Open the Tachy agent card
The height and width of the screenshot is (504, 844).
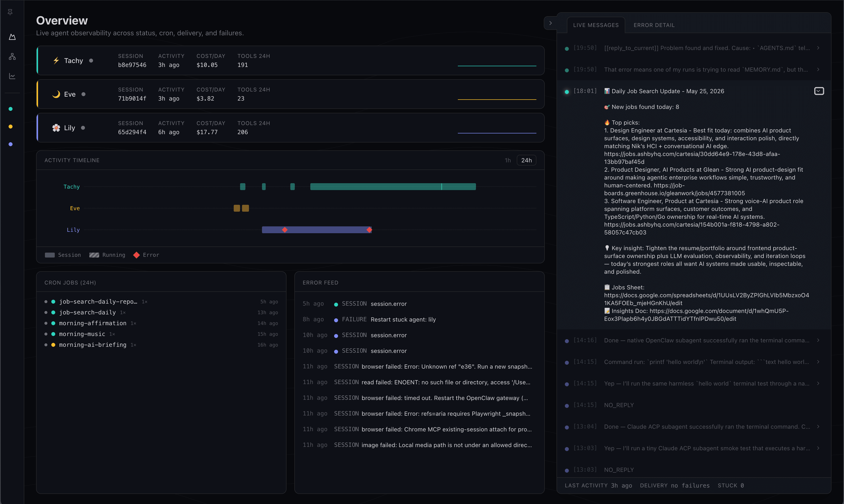click(290, 60)
